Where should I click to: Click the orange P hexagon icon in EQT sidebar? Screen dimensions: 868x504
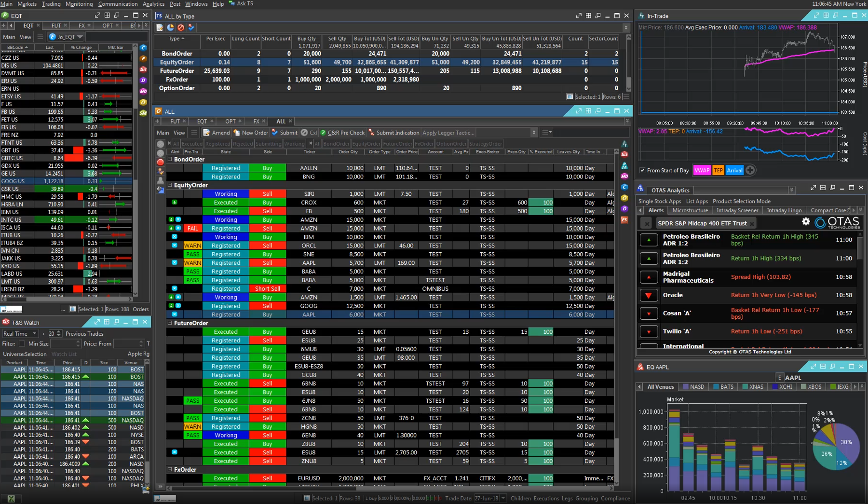(143, 58)
